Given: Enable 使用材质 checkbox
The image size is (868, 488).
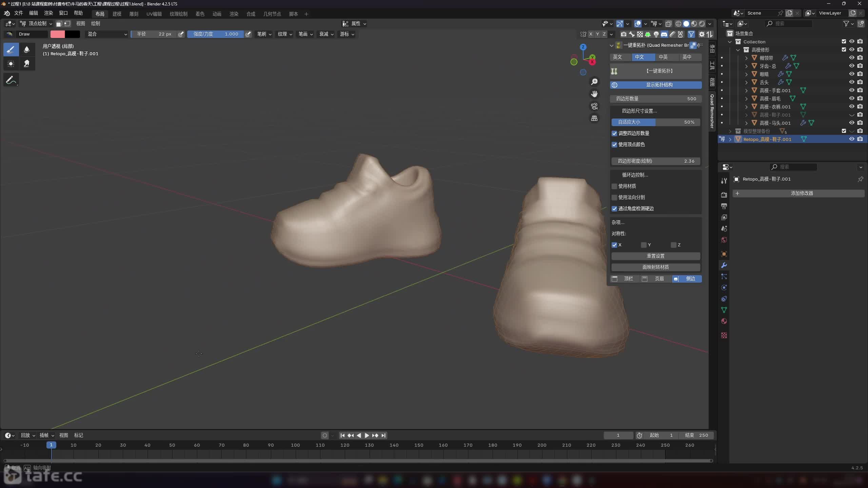Looking at the screenshot, I should click(x=614, y=186).
